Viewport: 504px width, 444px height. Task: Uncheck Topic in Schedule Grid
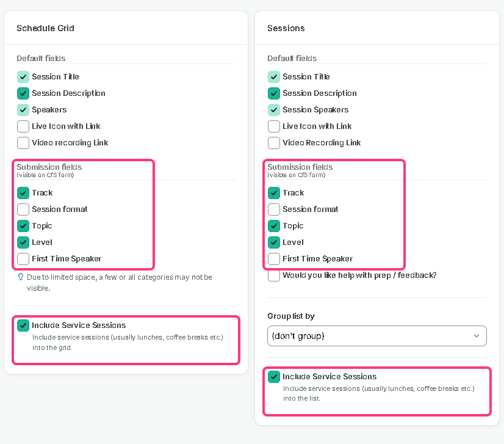(23, 226)
